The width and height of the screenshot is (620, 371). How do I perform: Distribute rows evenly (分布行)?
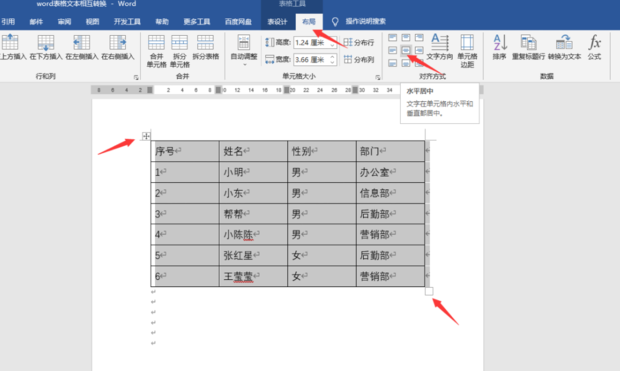(x=359, y=42)
